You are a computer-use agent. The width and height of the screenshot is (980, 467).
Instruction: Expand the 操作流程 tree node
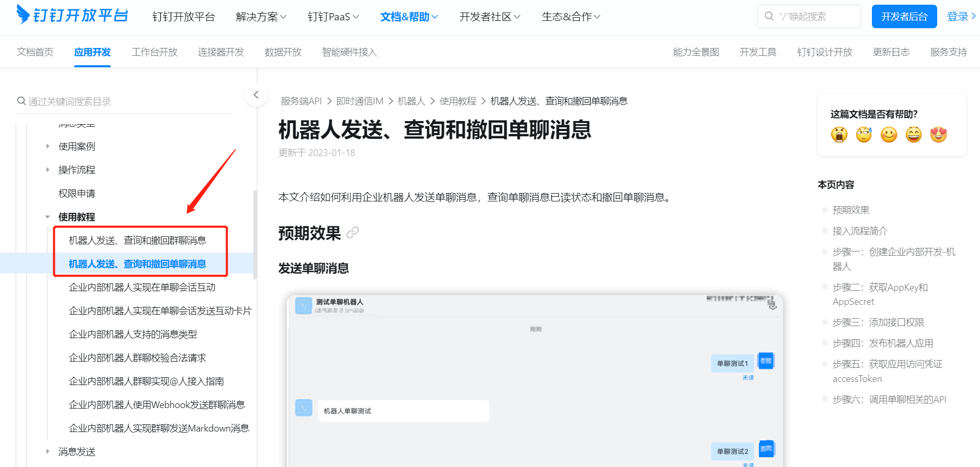[48, 170]
